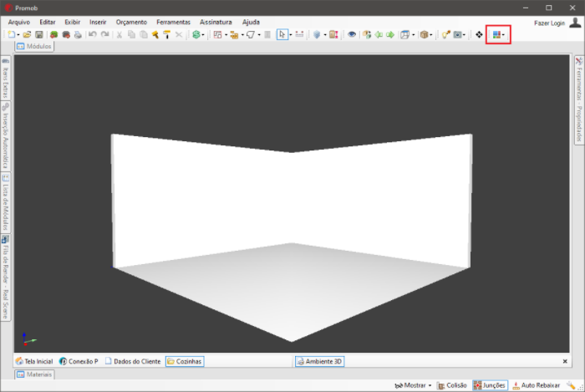Click the camera render icon
The height and width of the screenshot is (392, 585).
click(458, 35)
